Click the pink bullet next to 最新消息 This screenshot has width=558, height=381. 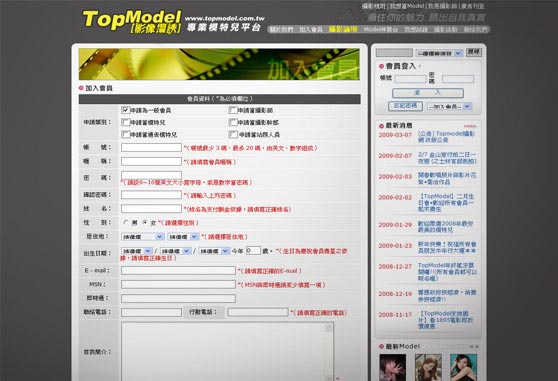381,126
